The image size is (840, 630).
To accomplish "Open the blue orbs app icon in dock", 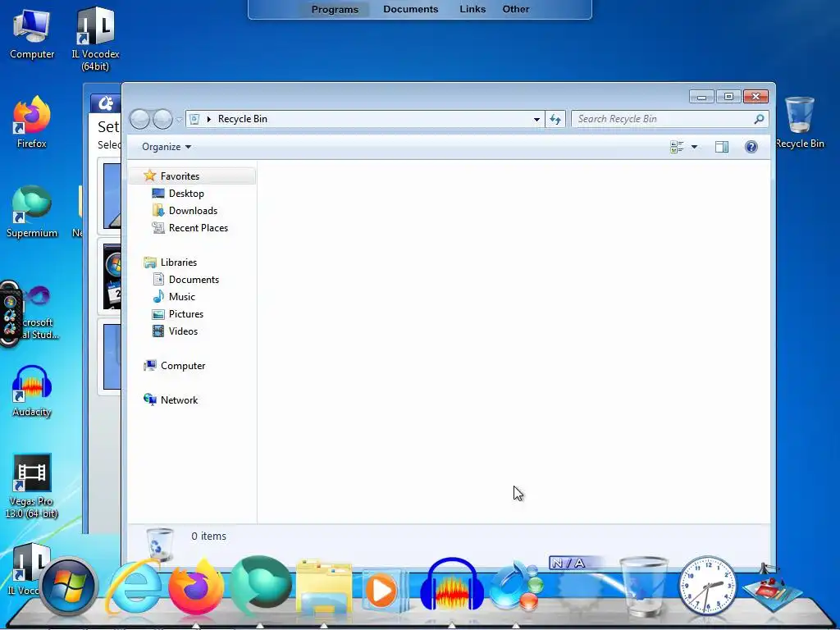I will pos(515,586).
